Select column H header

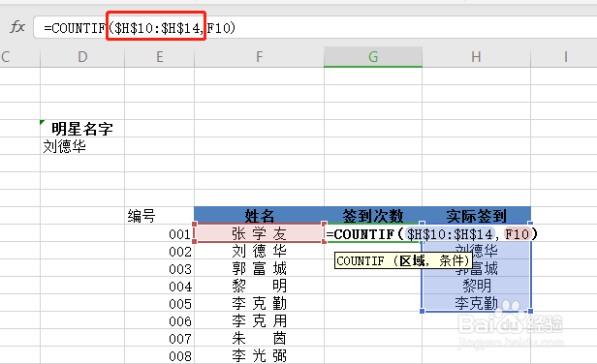pyautogui.click(x=476, y=57)
